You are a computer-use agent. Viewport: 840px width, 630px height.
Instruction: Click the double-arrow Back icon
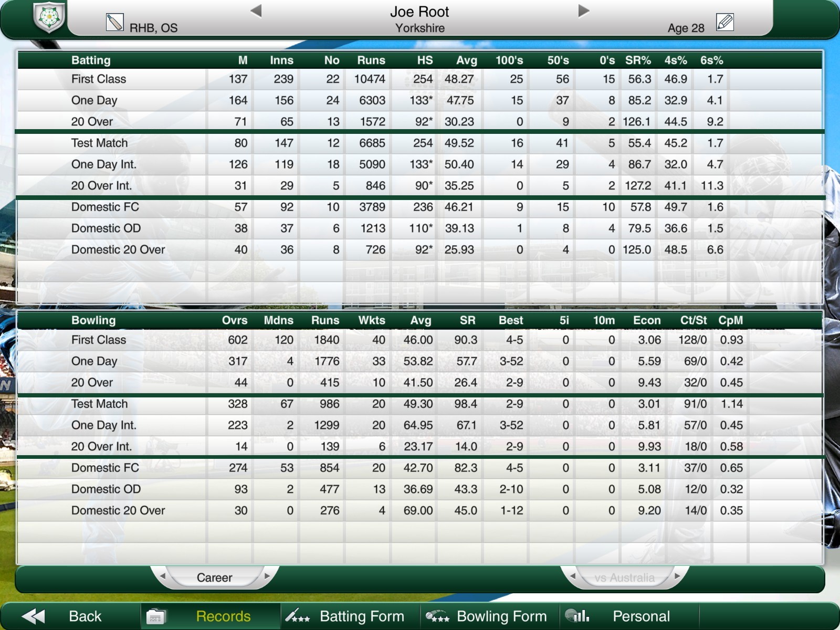[x=34, y=616]
